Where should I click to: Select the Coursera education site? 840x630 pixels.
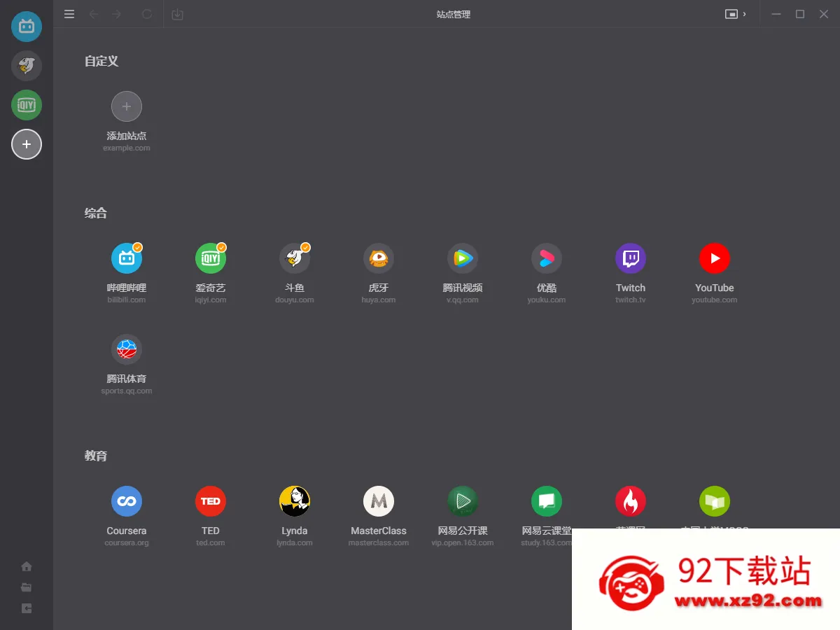(127, 501)
